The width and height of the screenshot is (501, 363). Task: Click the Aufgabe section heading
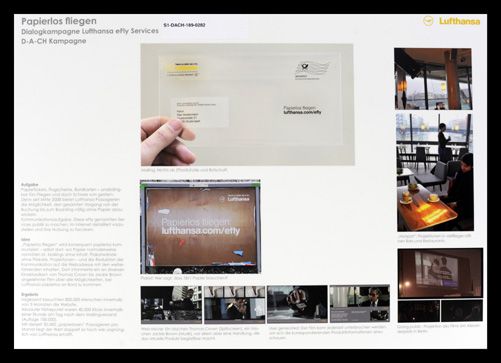pyautogui.click(x=30, y=184)
